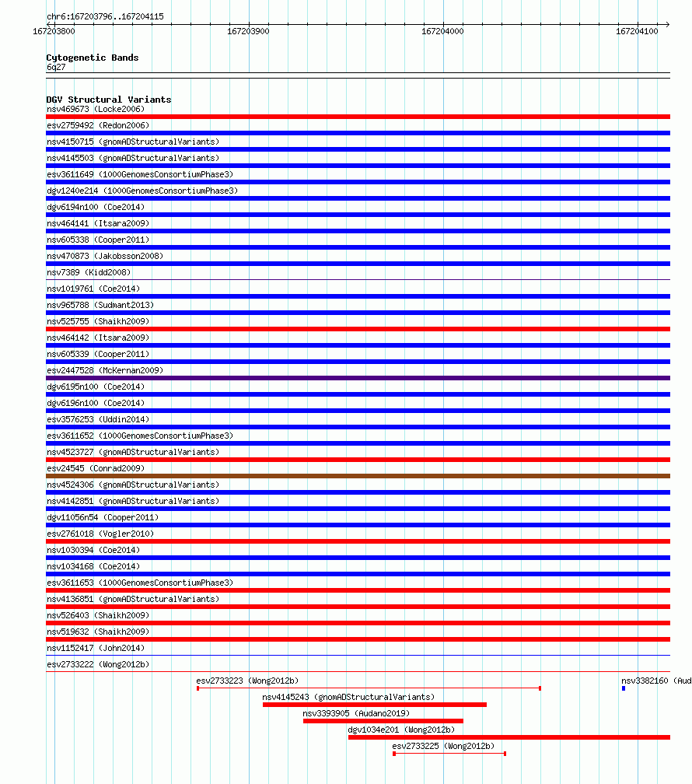Viewport: 692px width, 784px height.
Task: Select the nsv7389 (Kidd2008) label
Action: pyautogui.click(x=89, y=272)
